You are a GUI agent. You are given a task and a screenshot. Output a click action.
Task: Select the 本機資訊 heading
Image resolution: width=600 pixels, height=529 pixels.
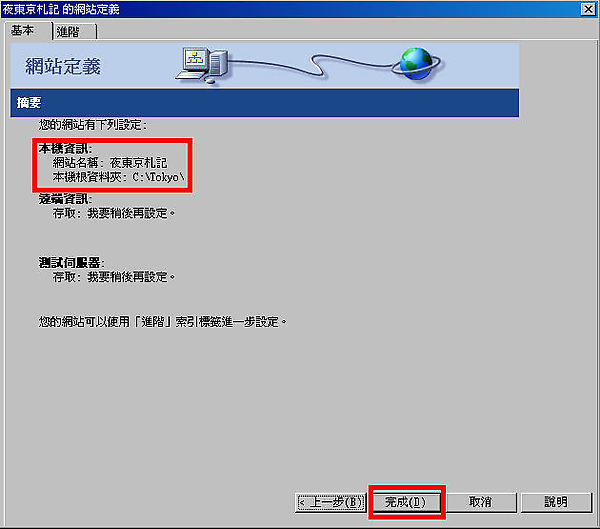tap(65, 148)
